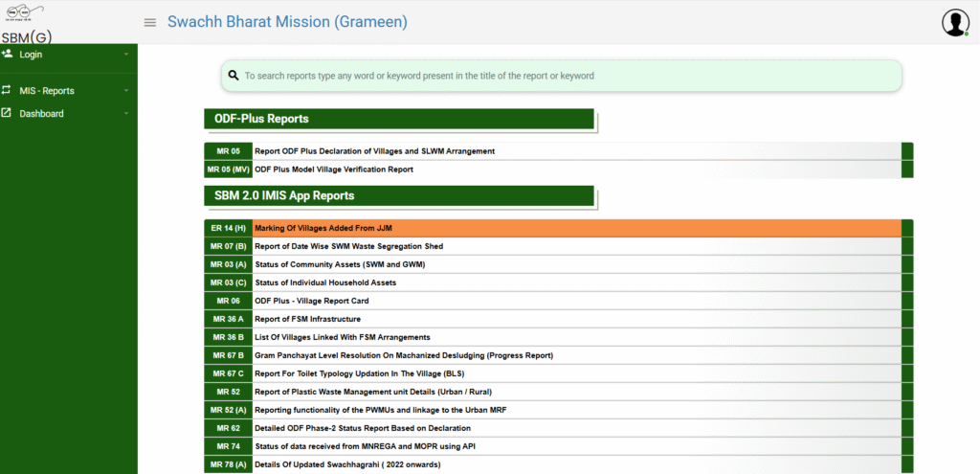Click the MR 52 (A) code label
This screenshot has width=980, height=474.
228,410
